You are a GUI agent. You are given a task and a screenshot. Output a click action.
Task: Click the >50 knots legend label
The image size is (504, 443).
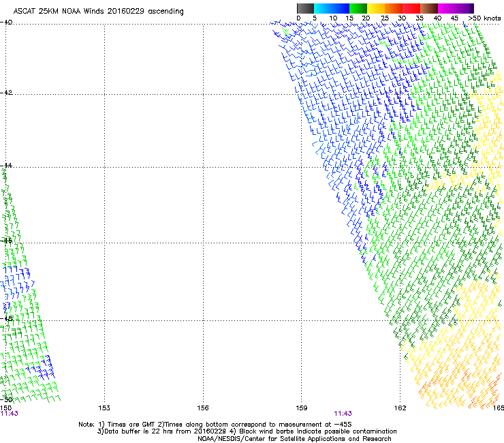pyautogui.click(x=484, y=18)
